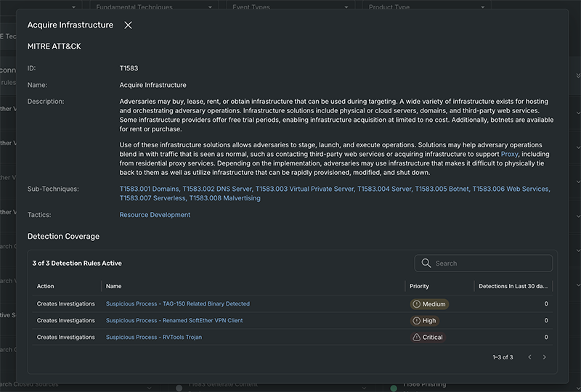The image size is (581, 392).
Task: Open sub-technique T1583.005 Botnet
Action: tap(442, 189)
